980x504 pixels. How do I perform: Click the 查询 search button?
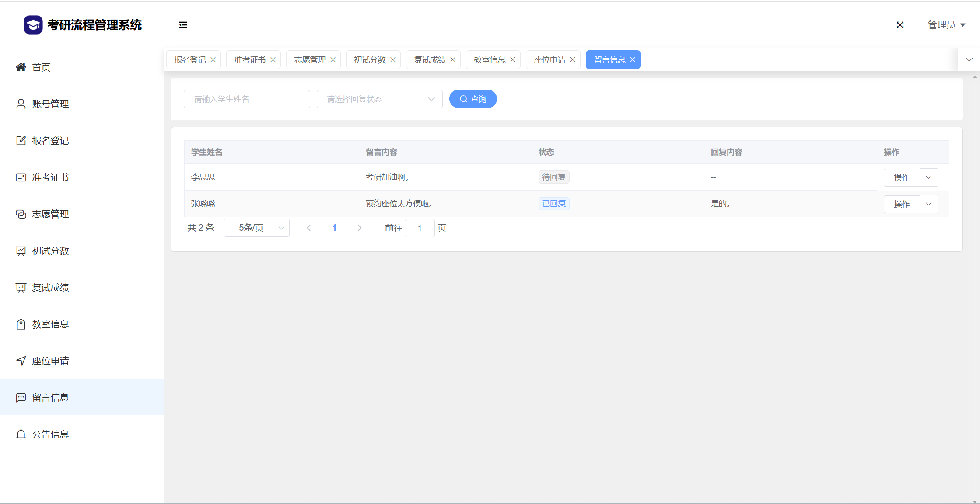click(473, 99)
